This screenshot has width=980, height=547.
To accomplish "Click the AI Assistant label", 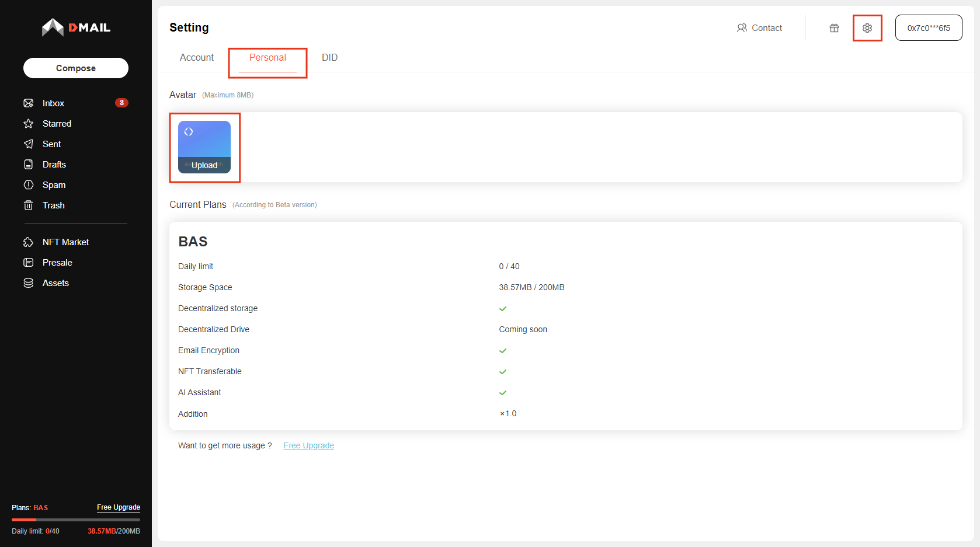I will pyautogui.click(x=200, y=392).
